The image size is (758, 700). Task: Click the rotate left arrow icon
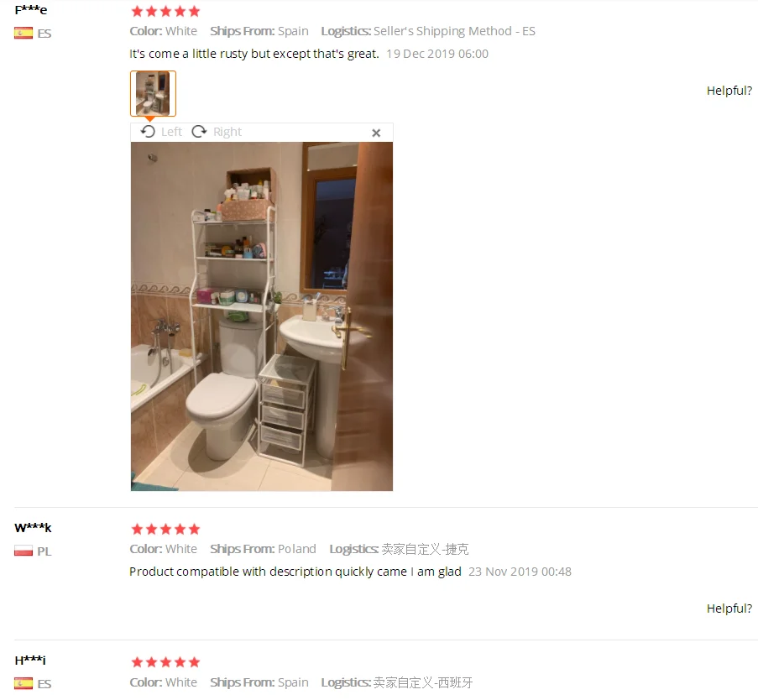point(148,132)
